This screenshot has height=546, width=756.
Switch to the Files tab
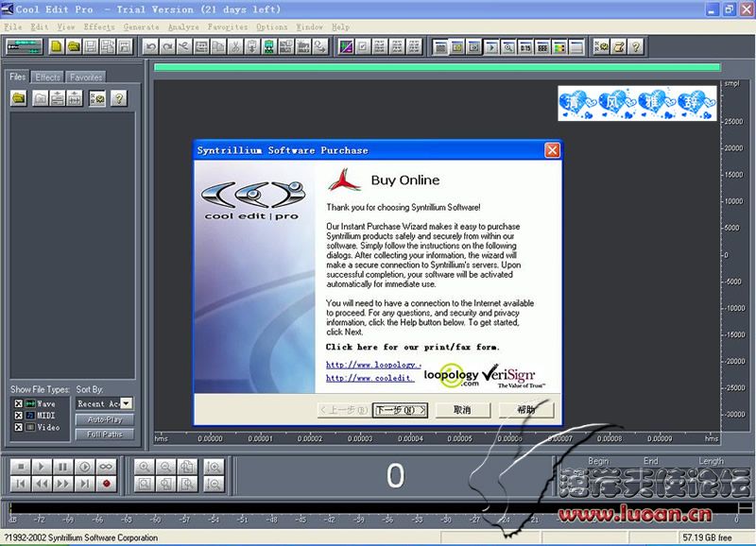click(x=18, y=77)
